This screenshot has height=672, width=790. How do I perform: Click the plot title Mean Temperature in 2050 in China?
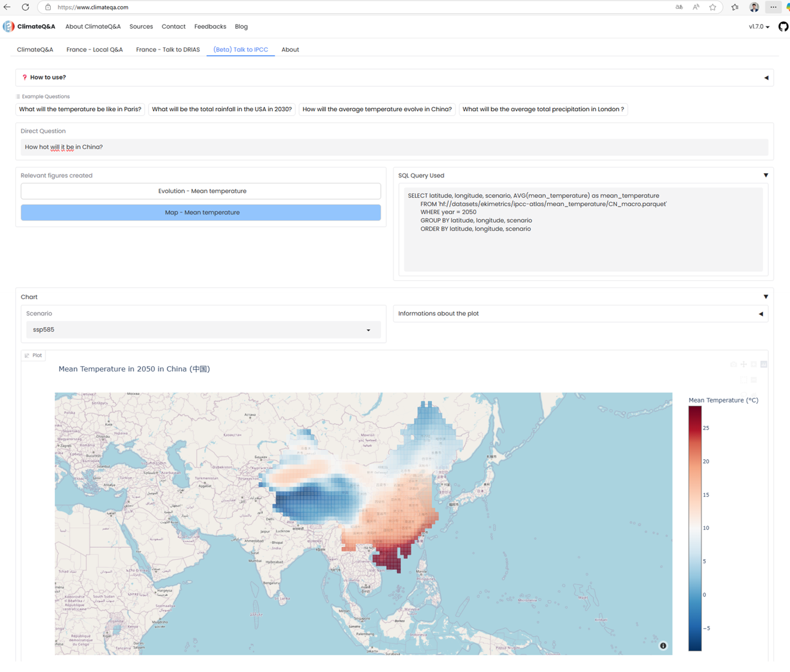coord(134,369)
